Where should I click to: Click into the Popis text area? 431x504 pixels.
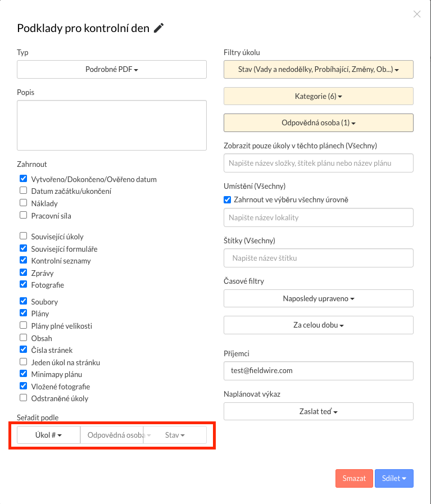pos(112,125)
